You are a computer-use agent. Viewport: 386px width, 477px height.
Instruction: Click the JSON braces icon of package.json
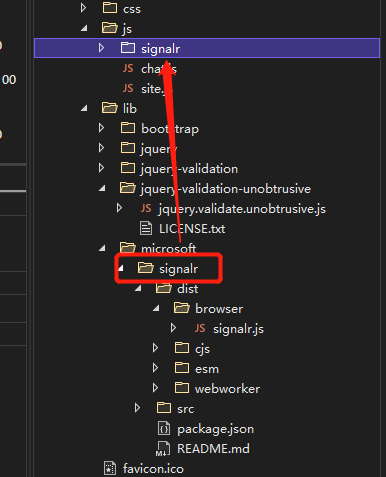click(164, 429)
